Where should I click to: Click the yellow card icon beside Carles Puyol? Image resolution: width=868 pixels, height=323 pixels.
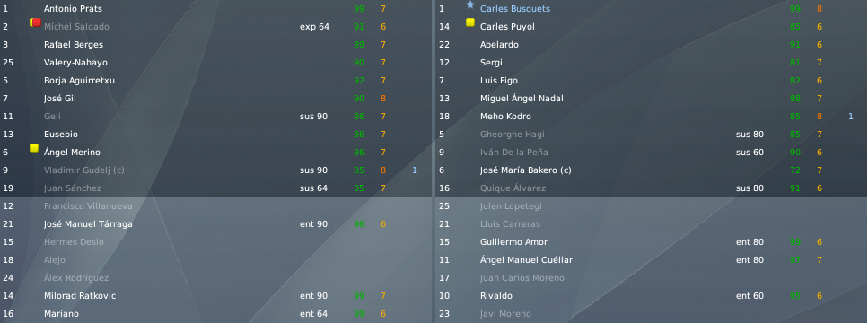point(470,22)
